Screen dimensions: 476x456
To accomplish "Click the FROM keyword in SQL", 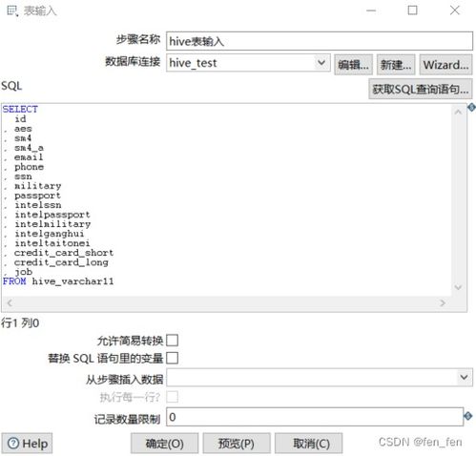I will 14,281.
